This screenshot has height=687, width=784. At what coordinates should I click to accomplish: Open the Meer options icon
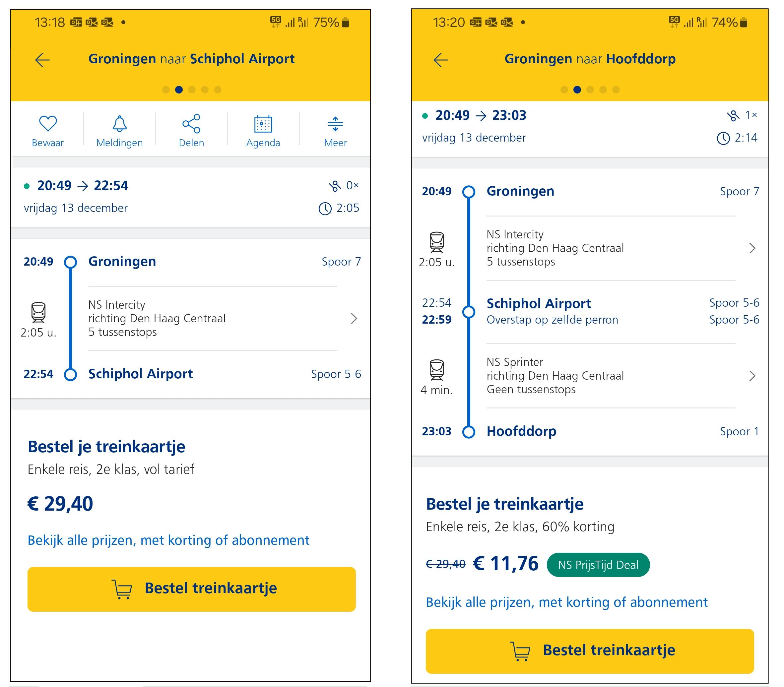click(x=335, y=130)
